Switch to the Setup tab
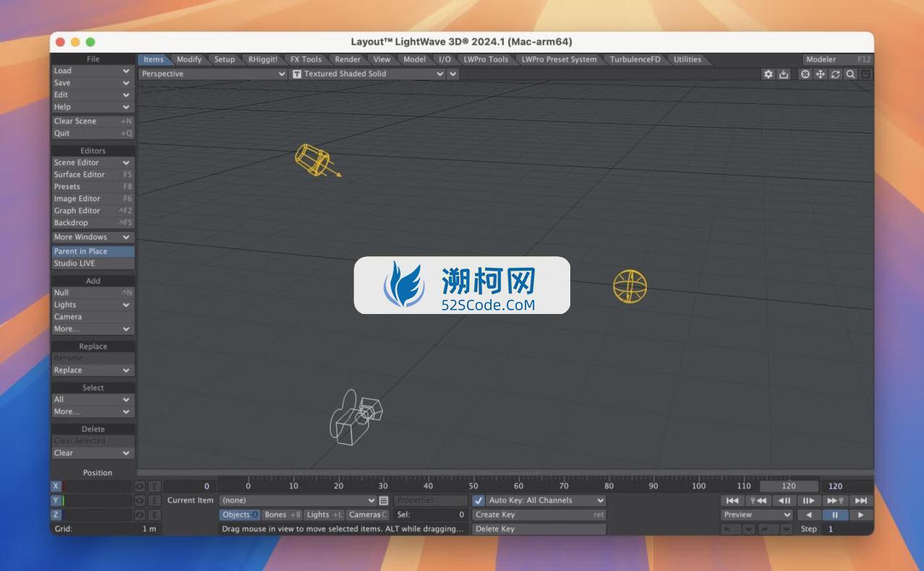The height and width of the screenshot is (571, 924). pos(225,59)
